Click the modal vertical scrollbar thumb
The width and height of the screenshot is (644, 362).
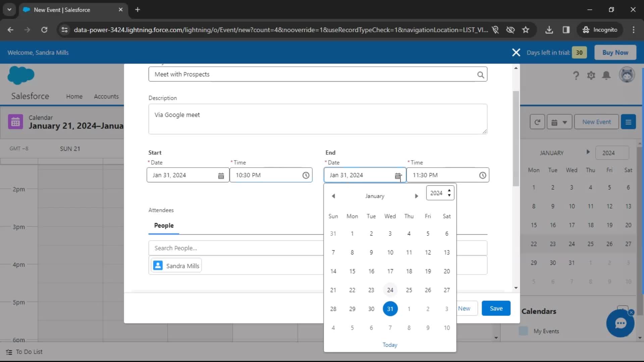pyautogui.click(x=516, y=138)
